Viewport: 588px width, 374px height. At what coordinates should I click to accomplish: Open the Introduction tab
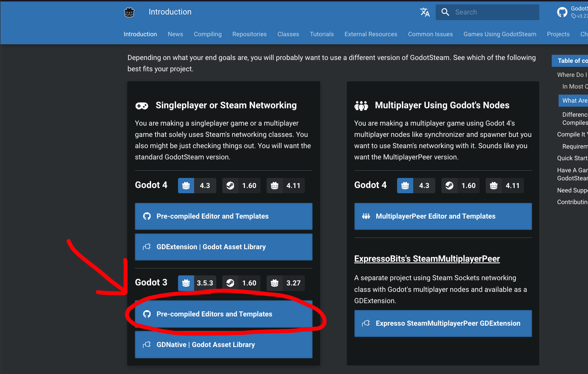coord(140,34)
